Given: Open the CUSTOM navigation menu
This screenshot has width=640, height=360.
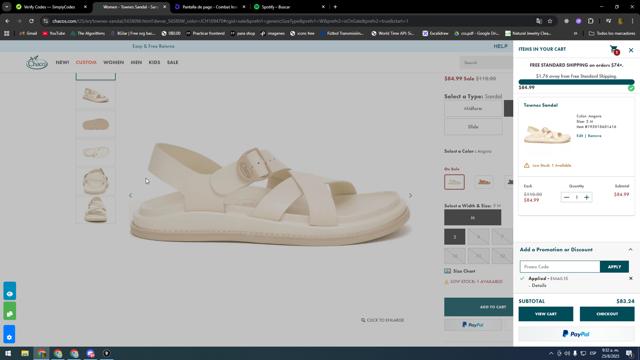Looking at the screenshot, I should [x=86, y=62].
